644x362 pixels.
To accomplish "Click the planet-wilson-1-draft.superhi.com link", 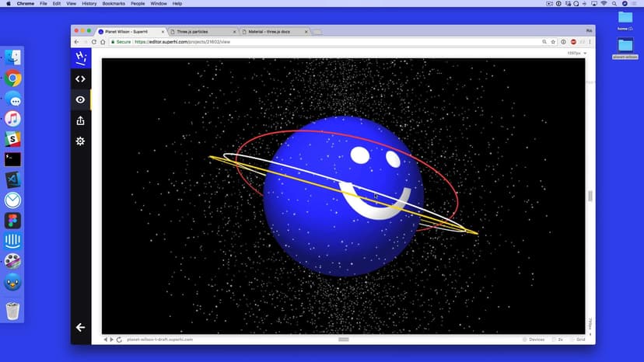I will [x=159, y=339].
